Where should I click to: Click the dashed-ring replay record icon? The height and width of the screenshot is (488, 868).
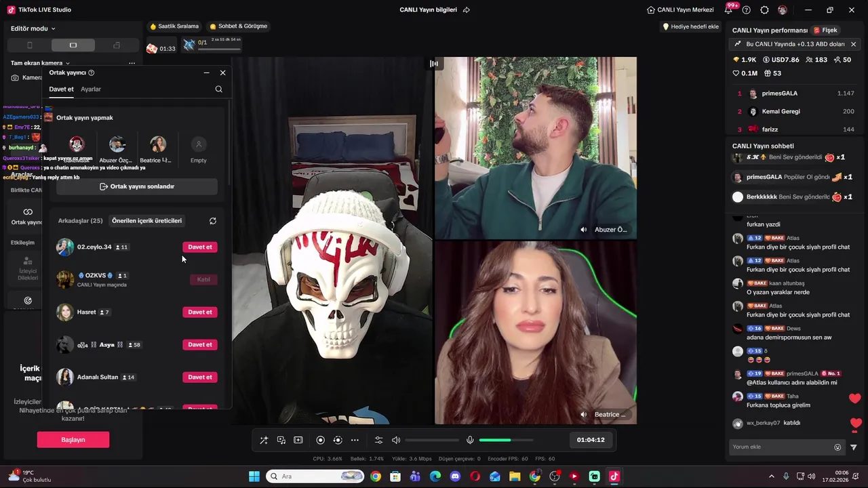338,440
